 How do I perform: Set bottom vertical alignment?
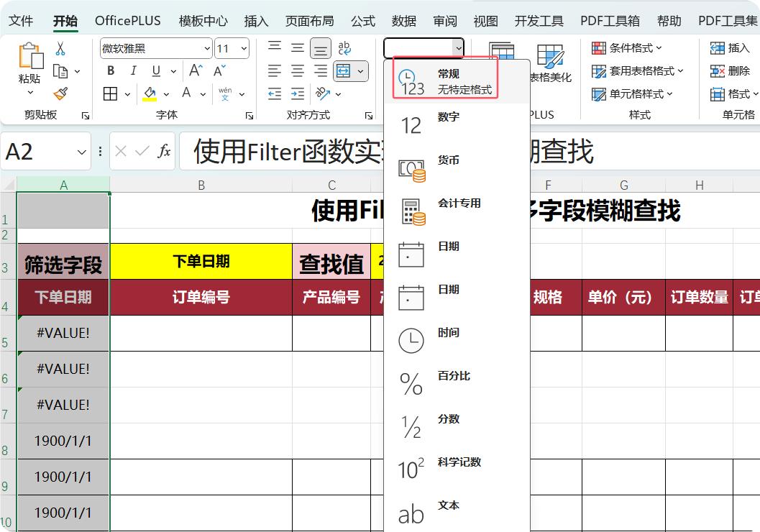pyautogui.click(x=321, y=48)
